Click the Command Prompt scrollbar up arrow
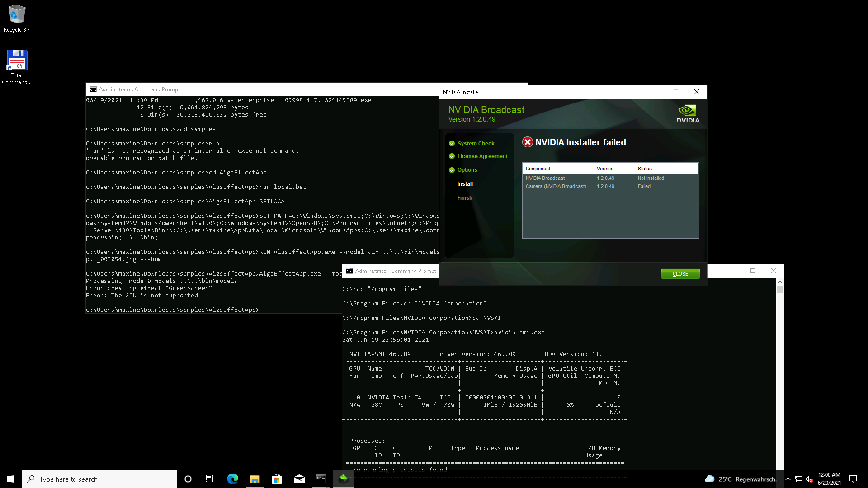The image size is (868, 488). (780, 282)
